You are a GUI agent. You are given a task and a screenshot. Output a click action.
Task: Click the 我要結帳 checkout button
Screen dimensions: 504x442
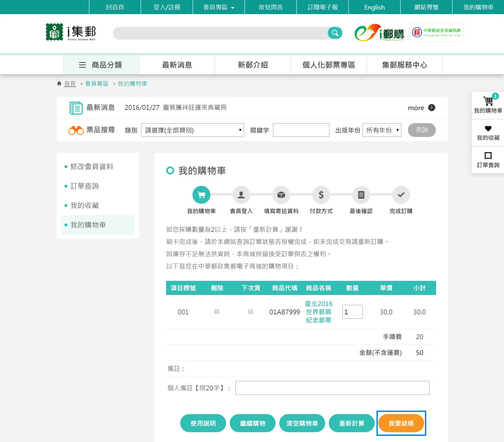(401, 423)
